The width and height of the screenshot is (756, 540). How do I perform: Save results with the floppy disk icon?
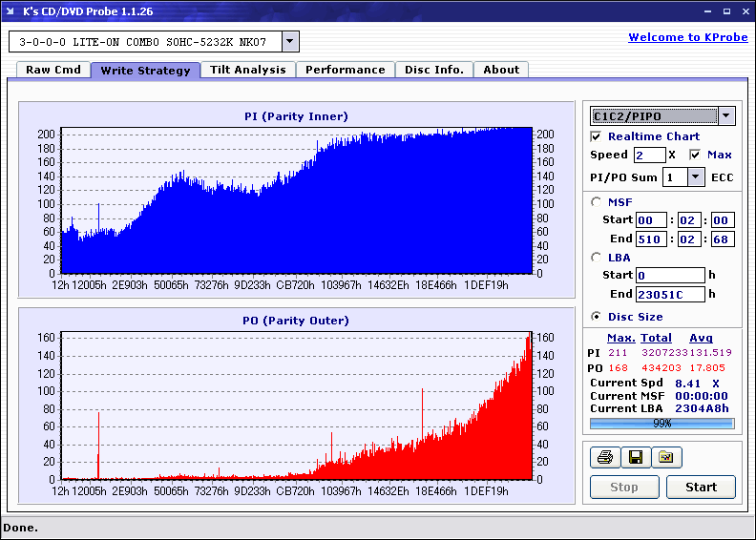tap(636, 457)
